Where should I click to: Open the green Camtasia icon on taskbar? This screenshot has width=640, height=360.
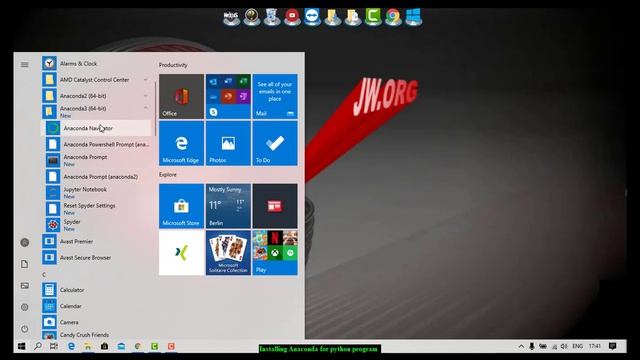pos(154,346)
